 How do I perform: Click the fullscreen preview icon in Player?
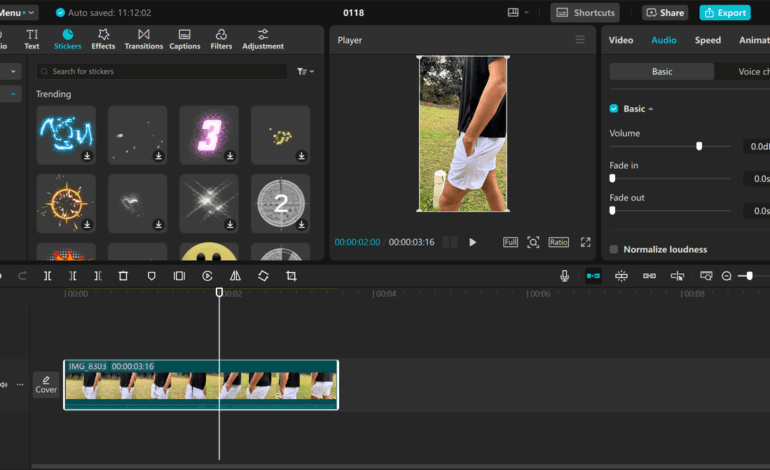point(586,242)
